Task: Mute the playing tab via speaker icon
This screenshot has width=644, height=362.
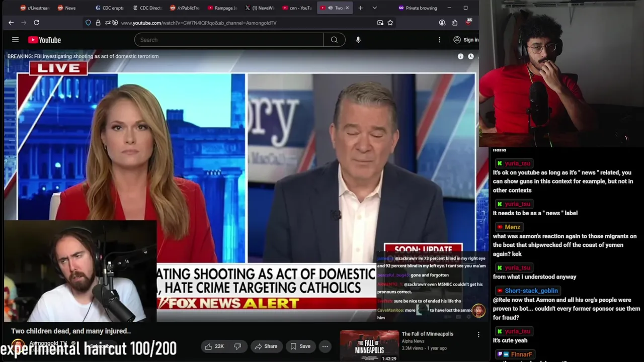Action: (x=330, y=8)
